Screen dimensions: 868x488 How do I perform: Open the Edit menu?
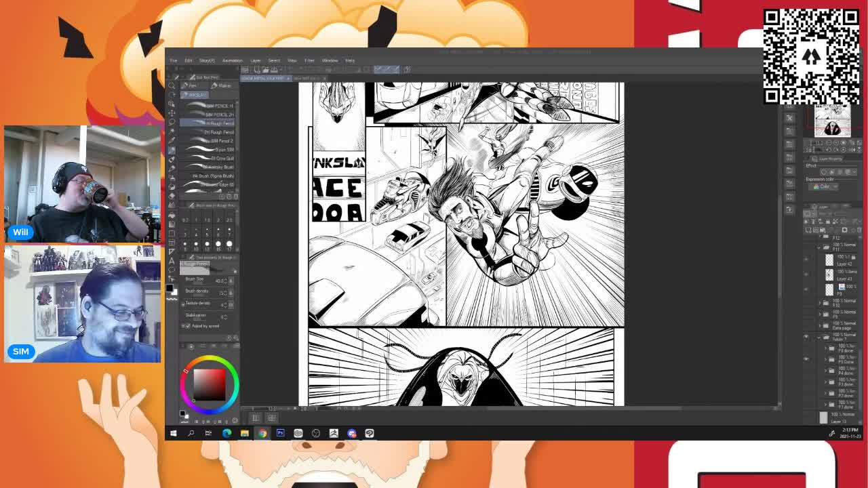click(189, 60)
